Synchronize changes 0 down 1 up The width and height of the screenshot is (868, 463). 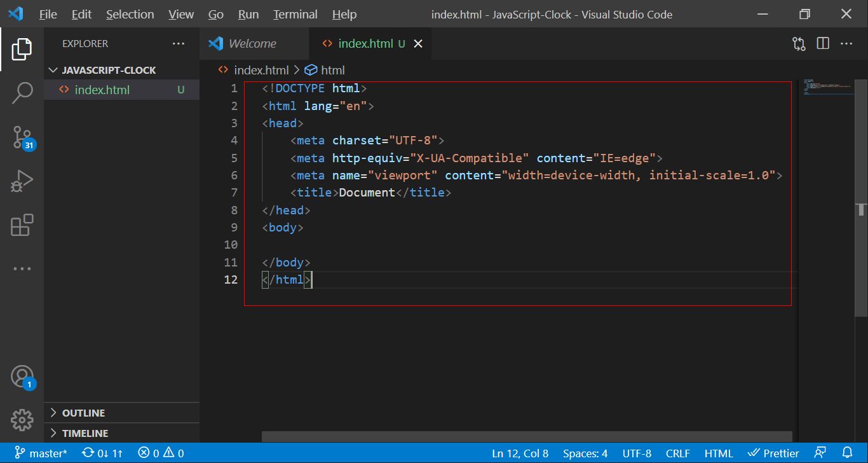[102, 453]
